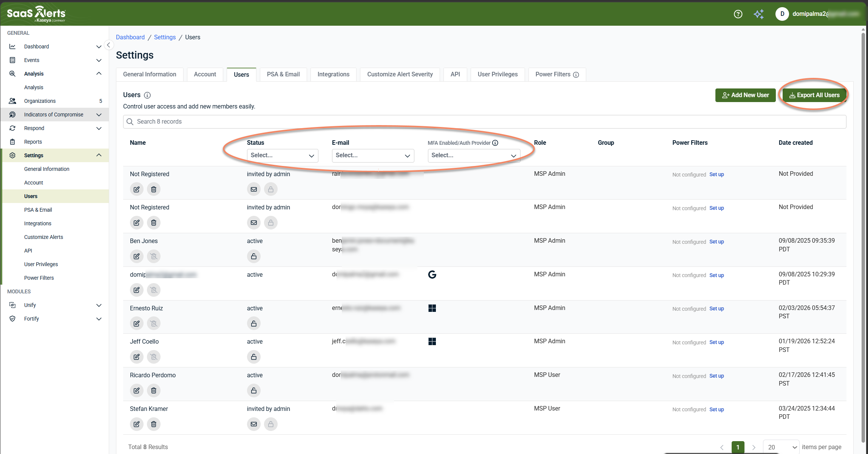Resend invite email to Stefan Kramer
This screenshot has height=454, width=868.
tap(254, 424)
